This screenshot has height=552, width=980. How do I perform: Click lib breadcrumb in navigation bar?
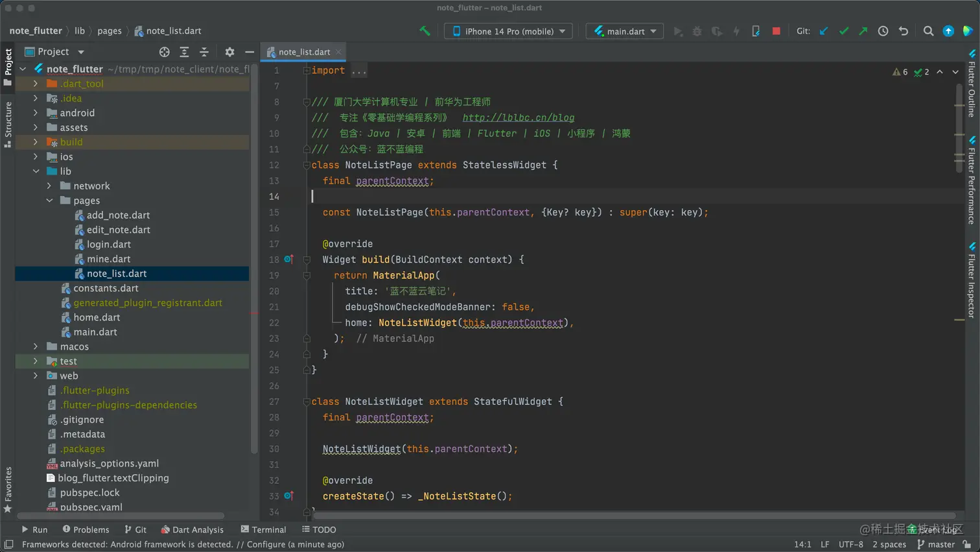[x=80, y=30]
